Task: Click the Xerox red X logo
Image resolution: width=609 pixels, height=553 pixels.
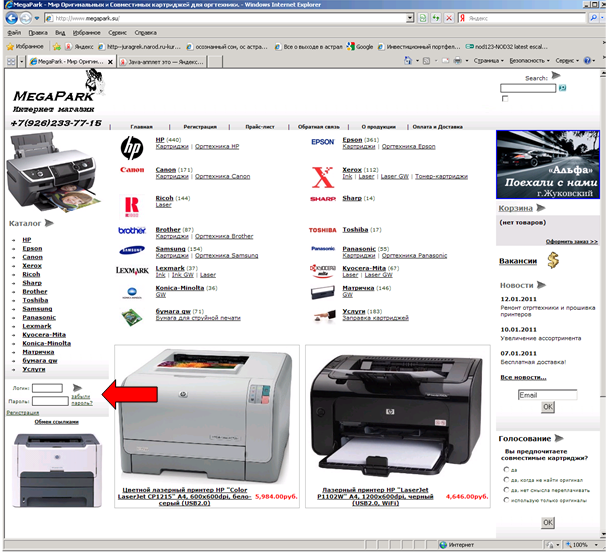Action: (x=323, y=177)
